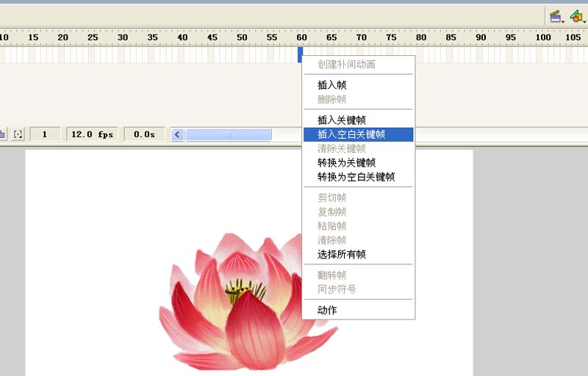Screen dimensions: 588x376
Task: Click the disabled 删除帧 menu entry
Action: pos(358,99)
